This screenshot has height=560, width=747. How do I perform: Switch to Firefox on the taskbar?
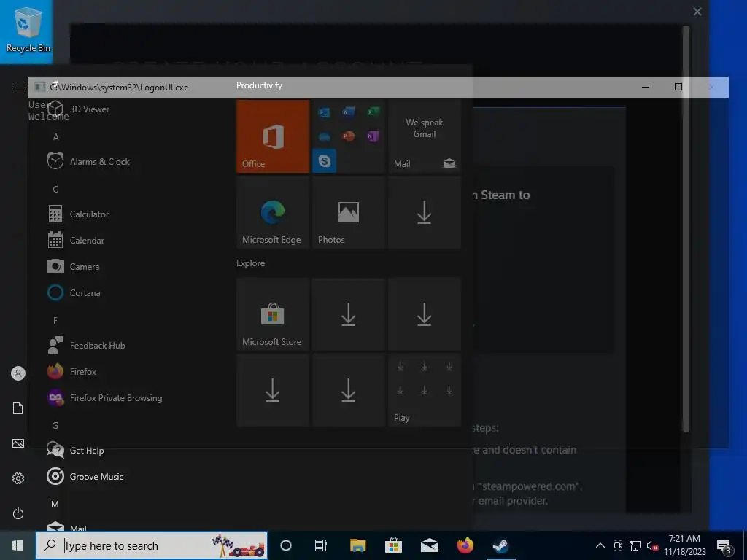[465, 545]
